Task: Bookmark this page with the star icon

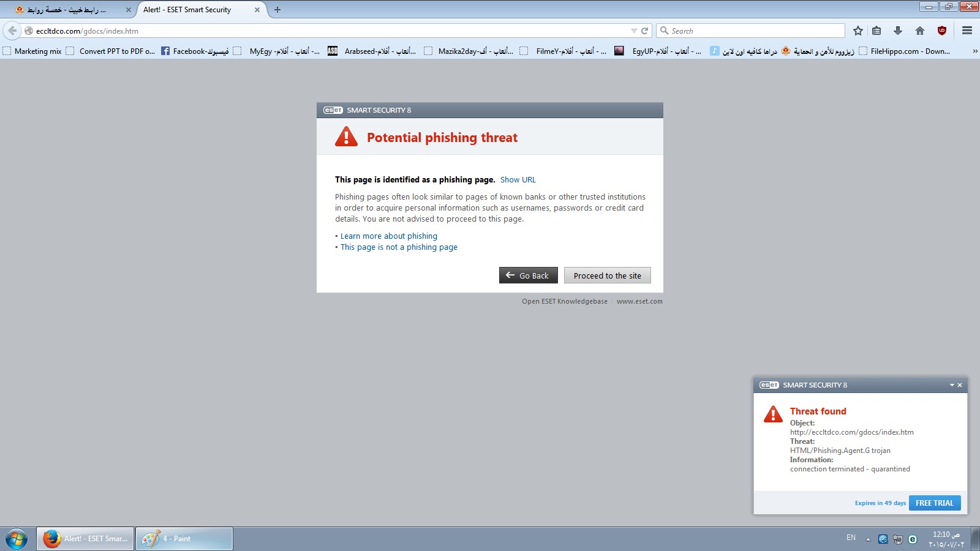Action: click(x=858, y=31)
